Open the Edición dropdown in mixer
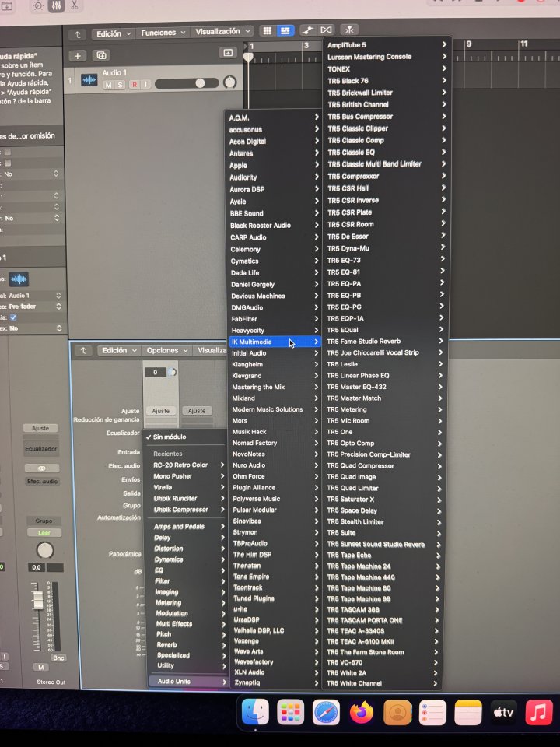Viewport: 560px width, 747px height. point(120,350)
